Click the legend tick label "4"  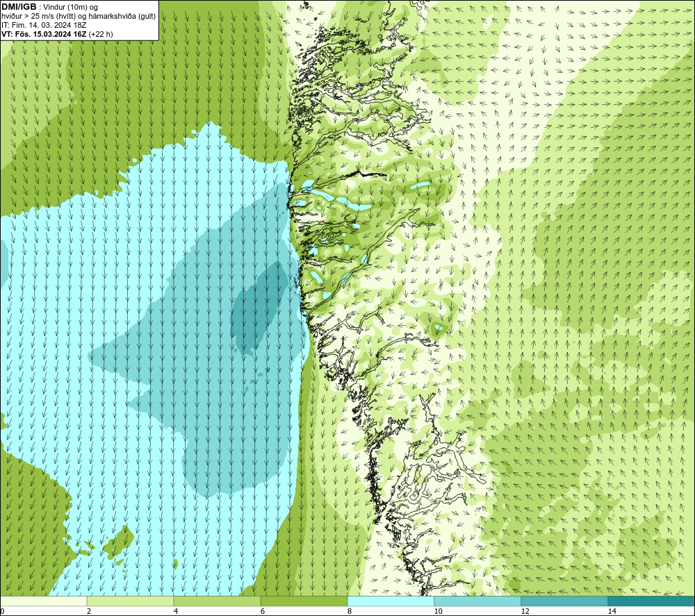coord(176,612)
